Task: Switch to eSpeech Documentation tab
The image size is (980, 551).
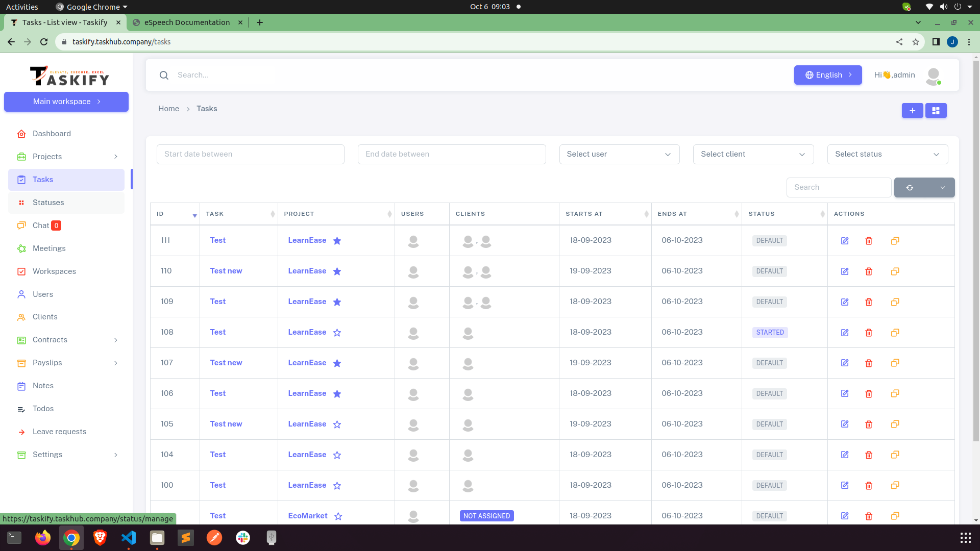Action: [187, 22]
